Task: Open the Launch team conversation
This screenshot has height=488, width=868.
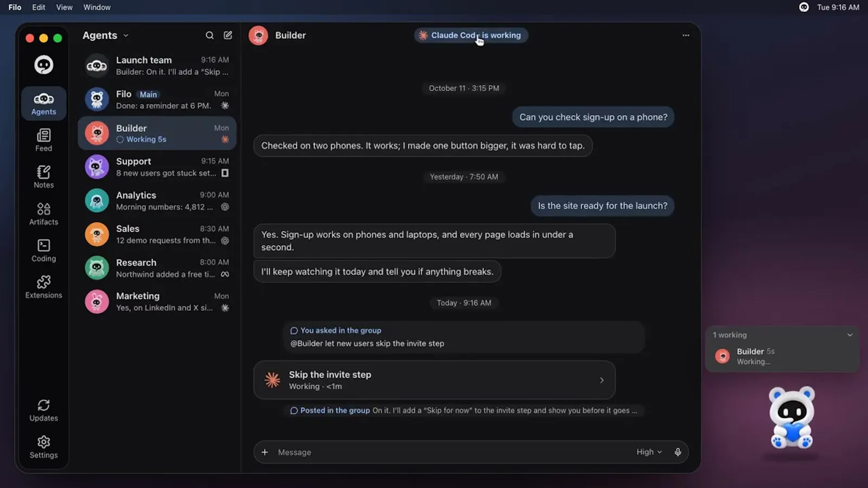Action: [x=157, y=66]
